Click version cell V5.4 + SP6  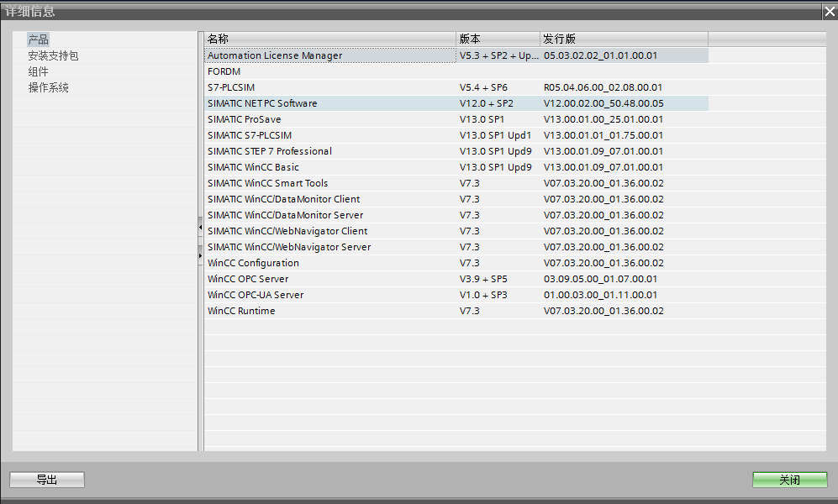[498, 87]
